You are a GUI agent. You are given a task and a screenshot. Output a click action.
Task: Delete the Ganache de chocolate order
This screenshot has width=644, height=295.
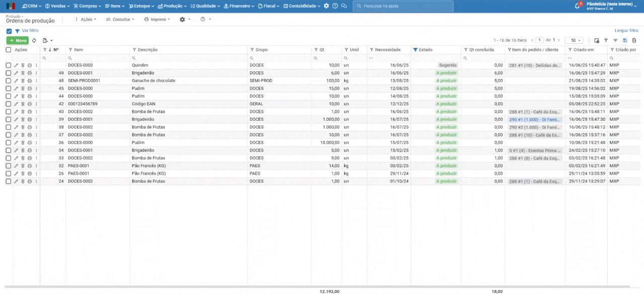23,81
